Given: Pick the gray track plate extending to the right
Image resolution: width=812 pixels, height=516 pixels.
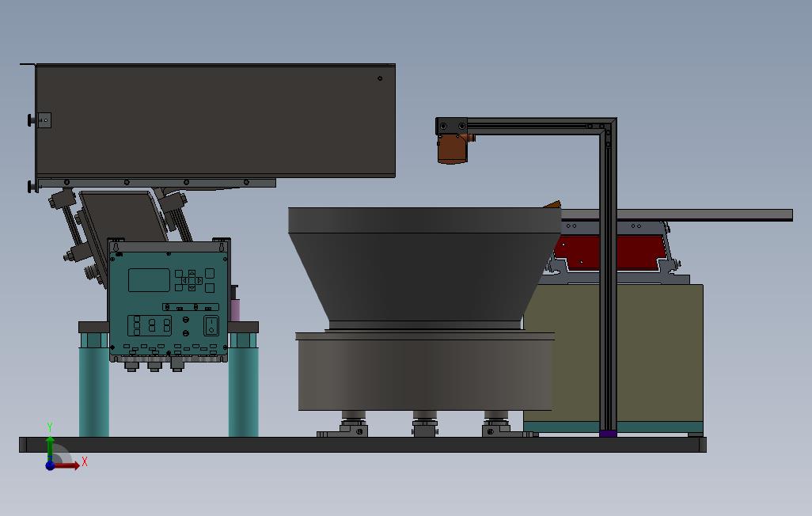Looking at the screenshot, I should [676, 215].
